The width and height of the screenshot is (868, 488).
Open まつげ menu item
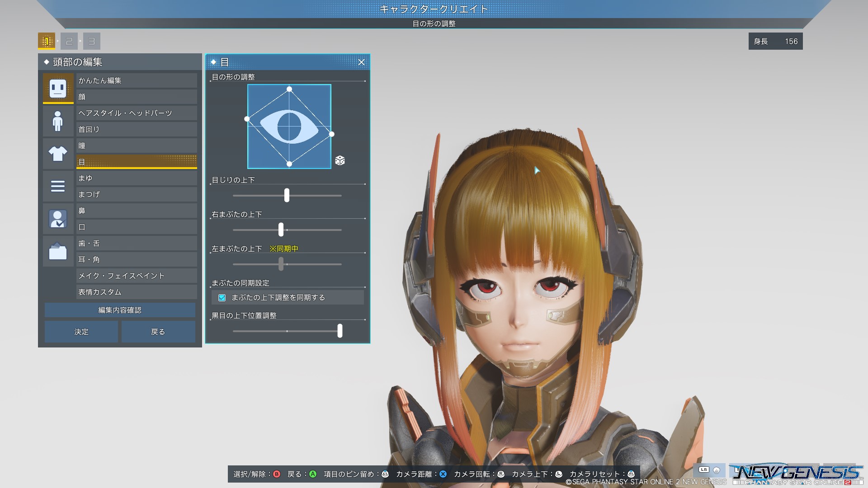(137, 194)
